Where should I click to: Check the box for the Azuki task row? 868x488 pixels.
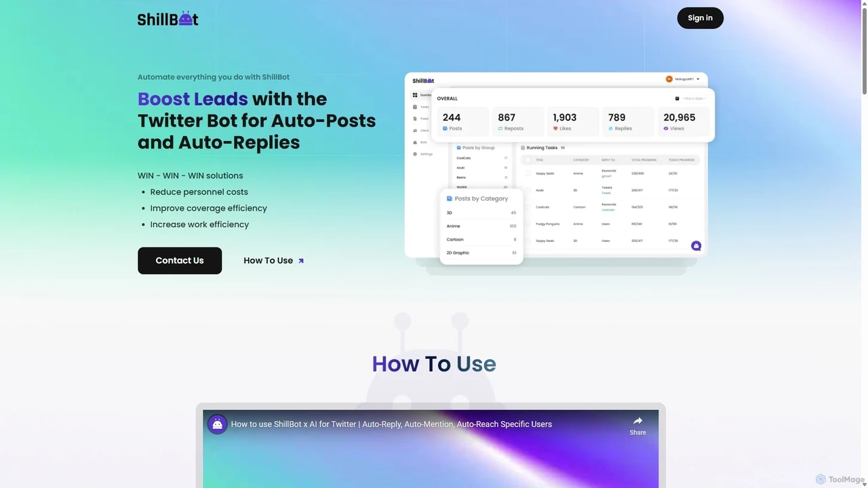point(528,190)
